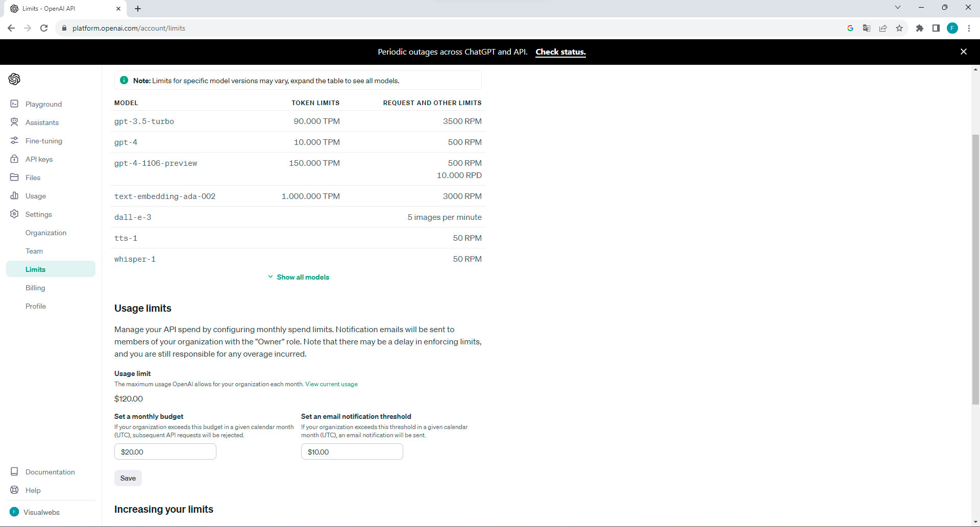Open the tab search dropdown arrow

click(898, 8)
